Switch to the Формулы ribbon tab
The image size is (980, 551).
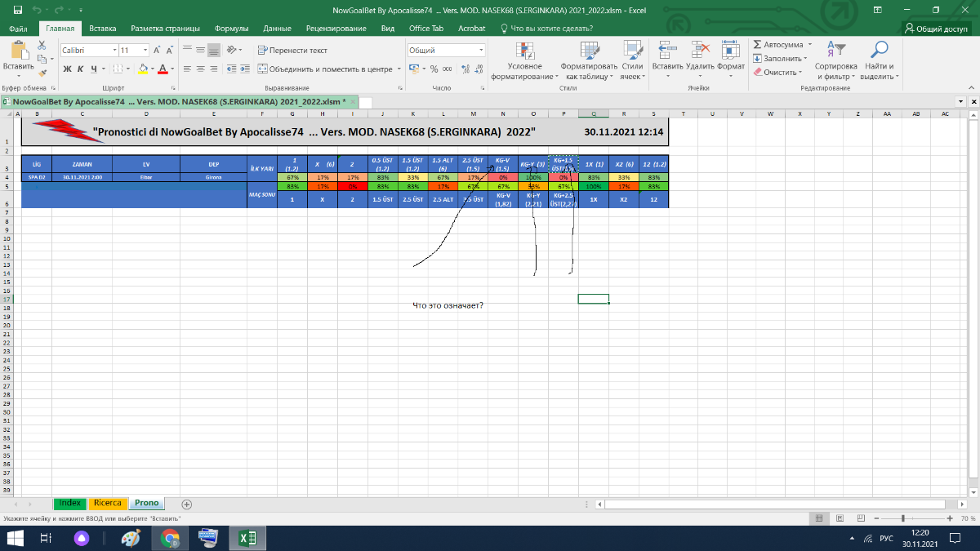[231, 28]
